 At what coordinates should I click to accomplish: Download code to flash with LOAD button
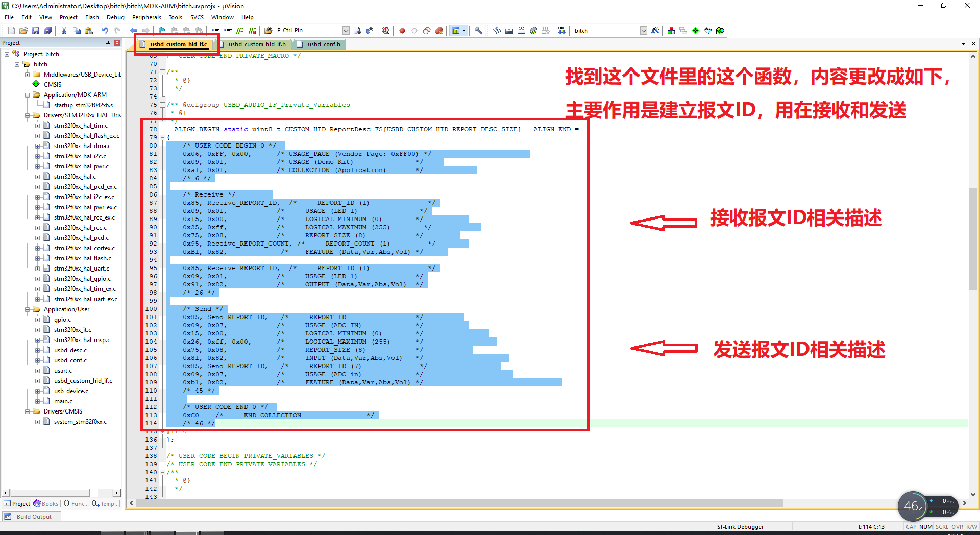point(561,31)
